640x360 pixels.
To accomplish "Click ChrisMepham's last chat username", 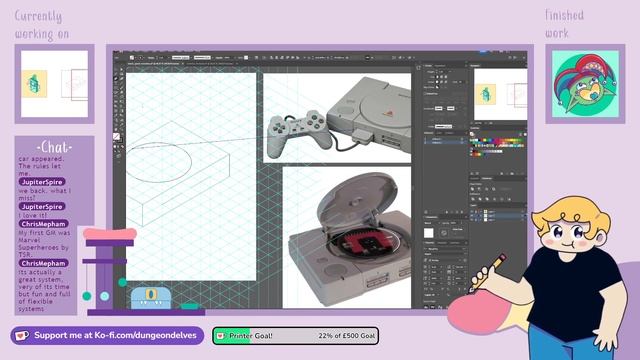I will pyautogui.click(x=43, y=263).
